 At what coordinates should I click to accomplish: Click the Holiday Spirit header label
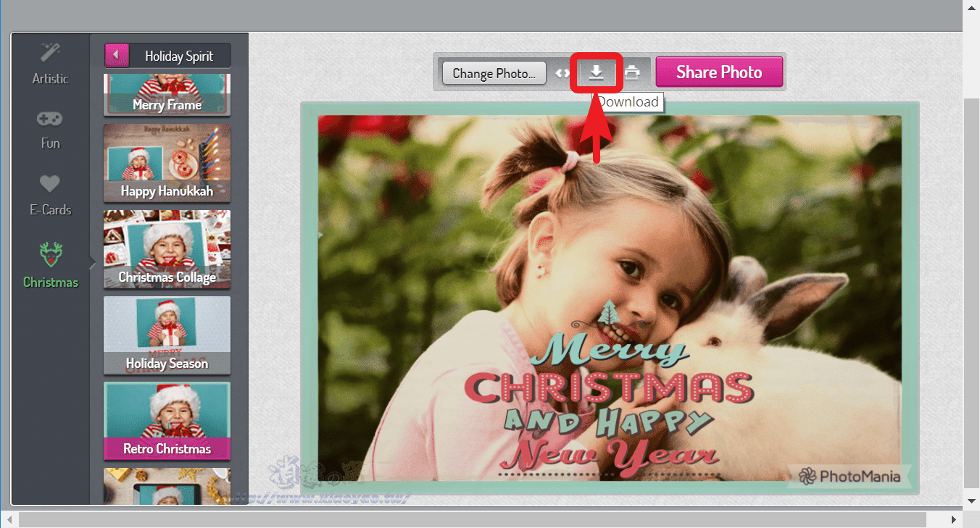(x=179, y=56)
